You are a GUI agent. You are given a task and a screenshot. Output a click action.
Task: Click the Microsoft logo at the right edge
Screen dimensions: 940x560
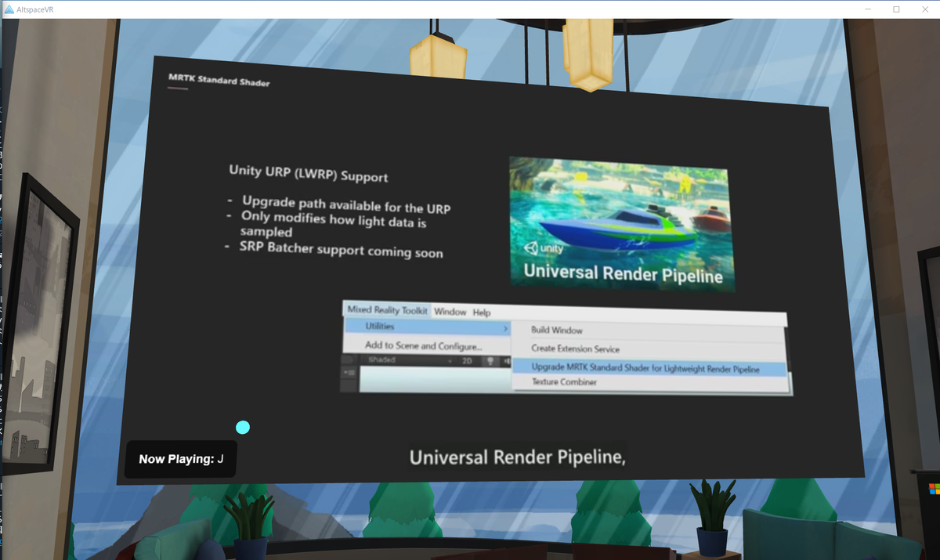(935, 489)
